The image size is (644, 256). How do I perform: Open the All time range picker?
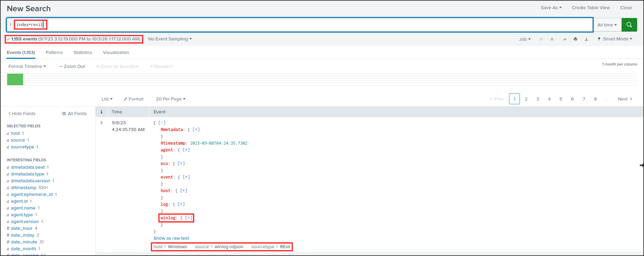click(607, 25)
